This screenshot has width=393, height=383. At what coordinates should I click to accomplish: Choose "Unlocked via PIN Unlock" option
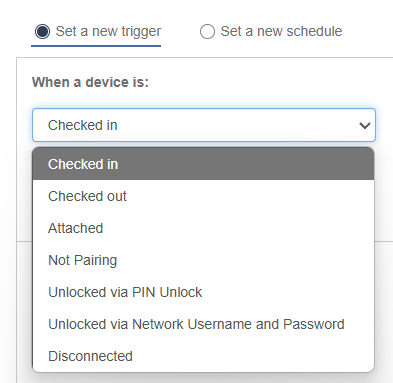click(x=203, y=292)
